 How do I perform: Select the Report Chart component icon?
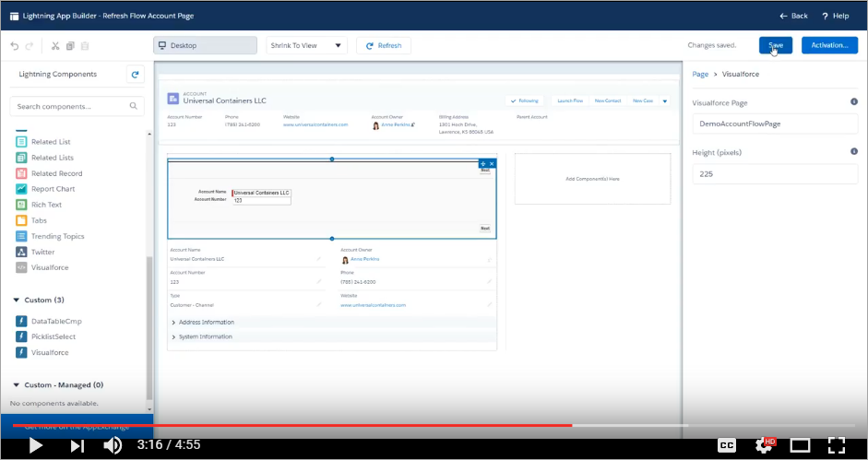pyautogui.click(x=21, y=189)
